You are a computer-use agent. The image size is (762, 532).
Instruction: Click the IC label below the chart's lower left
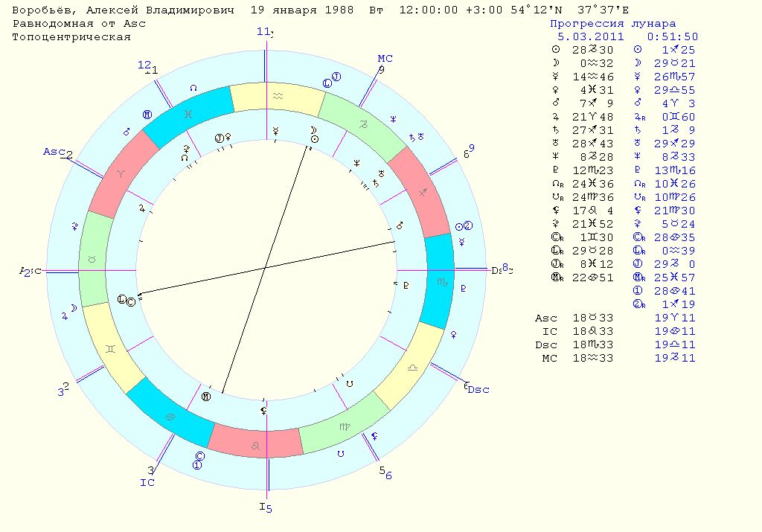tap(147, 482)
